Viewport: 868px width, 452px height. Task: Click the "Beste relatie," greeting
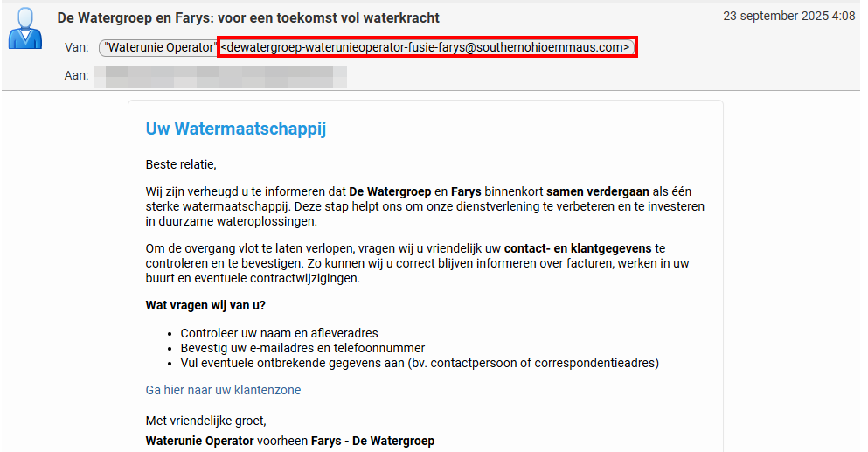(180, 164)
